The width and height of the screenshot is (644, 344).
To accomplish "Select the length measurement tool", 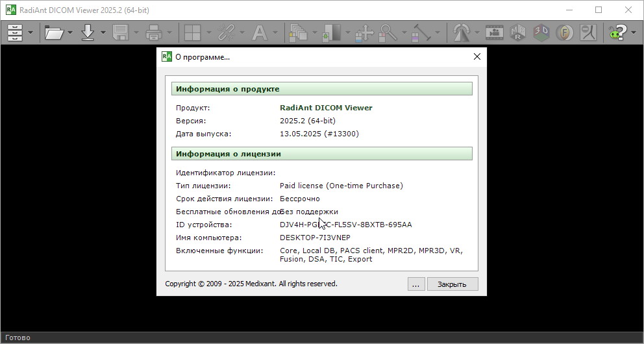I will 421,32.
